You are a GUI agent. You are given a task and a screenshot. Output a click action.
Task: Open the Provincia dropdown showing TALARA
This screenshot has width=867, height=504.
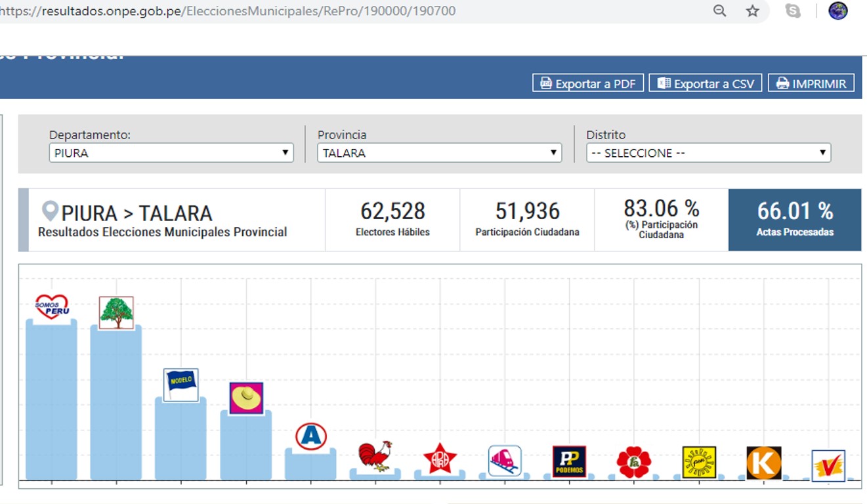coord(440,153)
